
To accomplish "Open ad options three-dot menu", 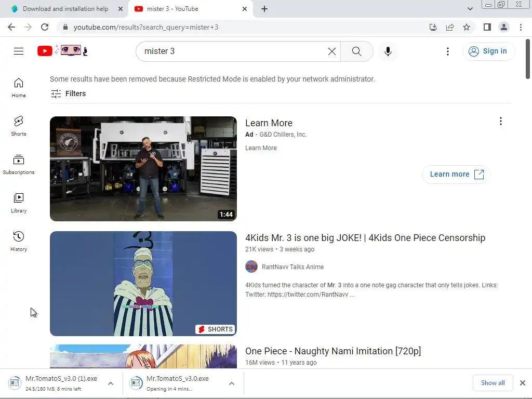I will point(501,121).
